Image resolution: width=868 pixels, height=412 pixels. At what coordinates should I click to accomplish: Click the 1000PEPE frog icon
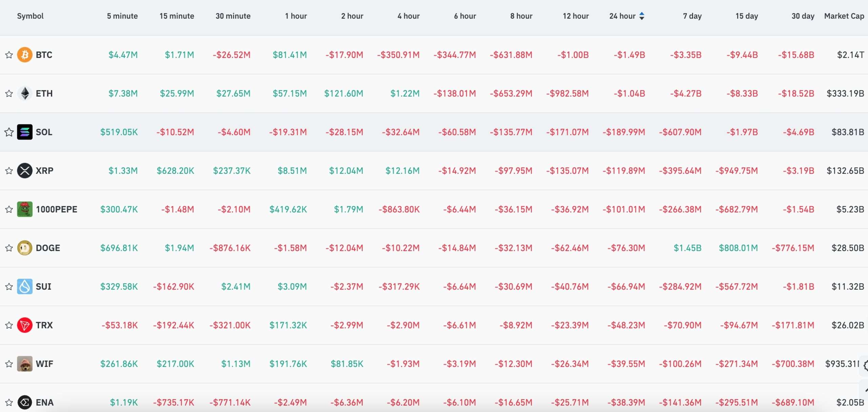tap(25, 209)
